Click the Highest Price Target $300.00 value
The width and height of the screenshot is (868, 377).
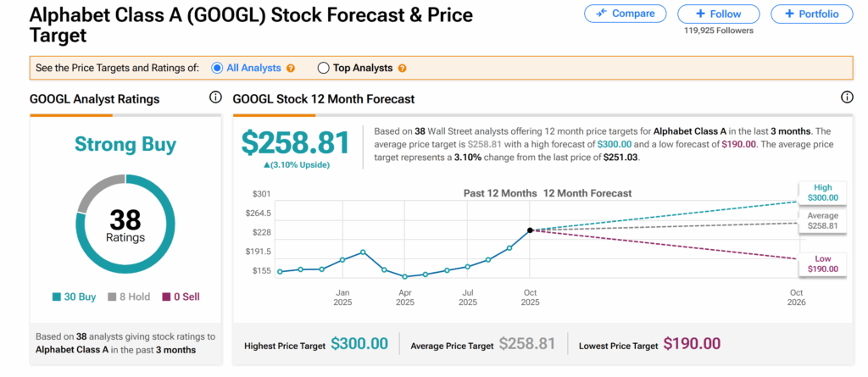(359, 344)
